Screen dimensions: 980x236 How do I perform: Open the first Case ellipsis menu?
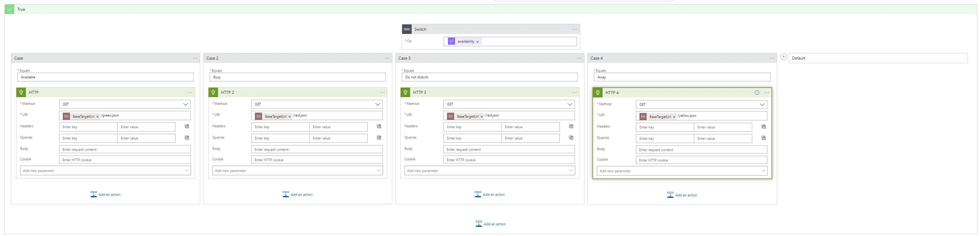(x=195, y=58)
